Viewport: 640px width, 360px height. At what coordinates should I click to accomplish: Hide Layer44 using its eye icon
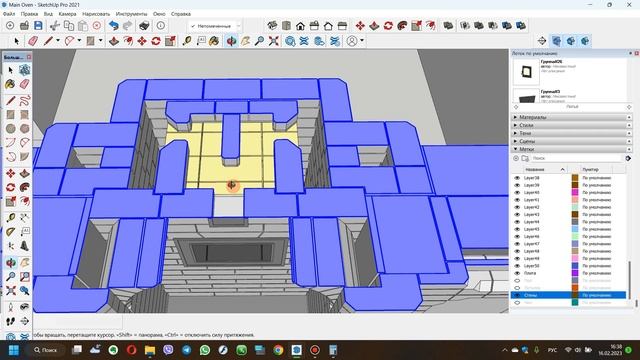click(517, 222)
